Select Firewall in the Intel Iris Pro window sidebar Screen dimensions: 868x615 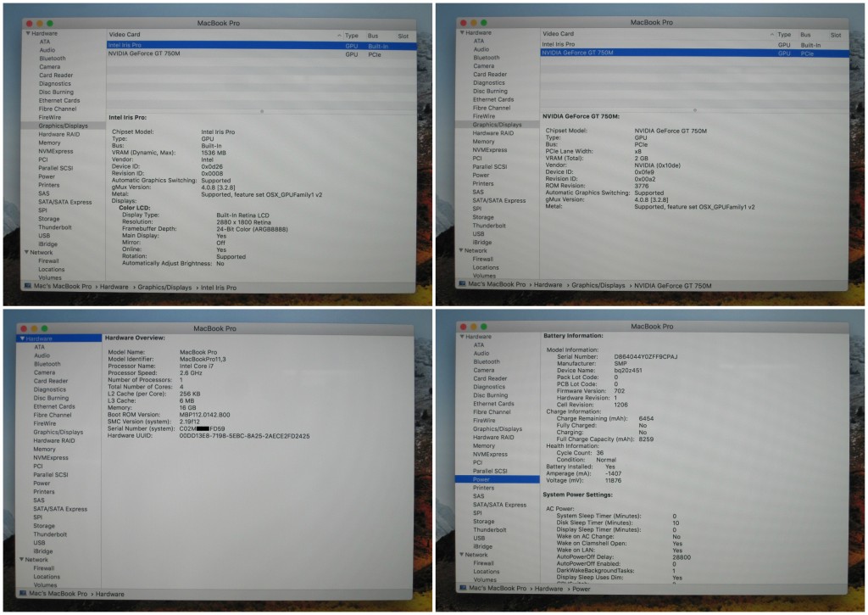pyautogui.click(x=48, y=261)
